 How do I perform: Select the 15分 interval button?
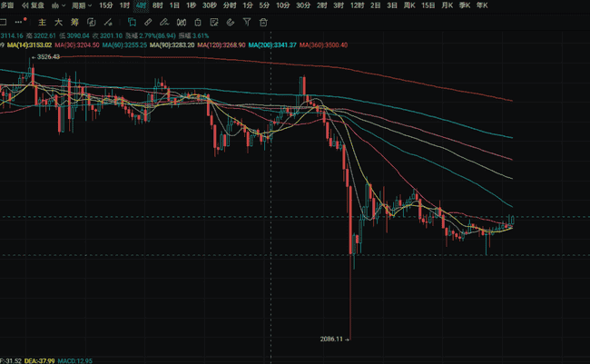pyautogui.click(x=106, y=5)
